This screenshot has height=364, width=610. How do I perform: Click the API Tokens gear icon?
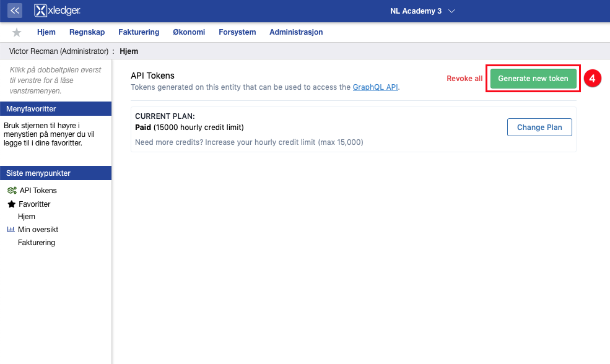coord(12,191)
